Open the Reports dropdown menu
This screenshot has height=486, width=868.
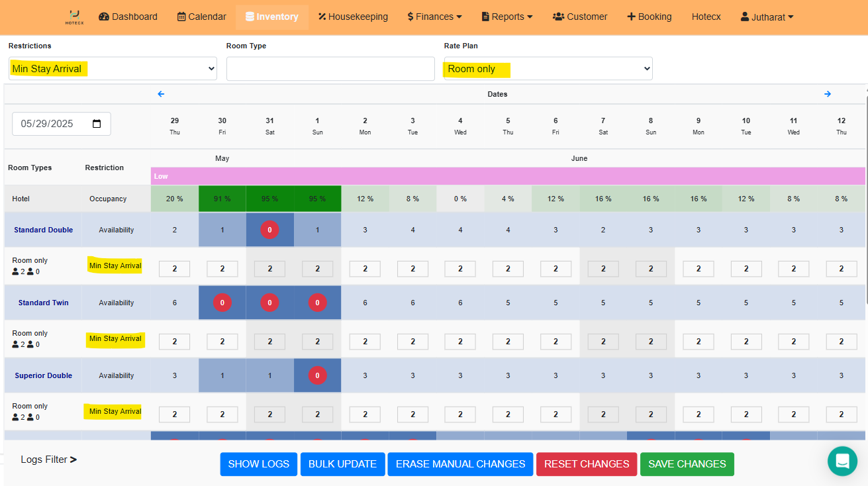[x=506, y=17]
